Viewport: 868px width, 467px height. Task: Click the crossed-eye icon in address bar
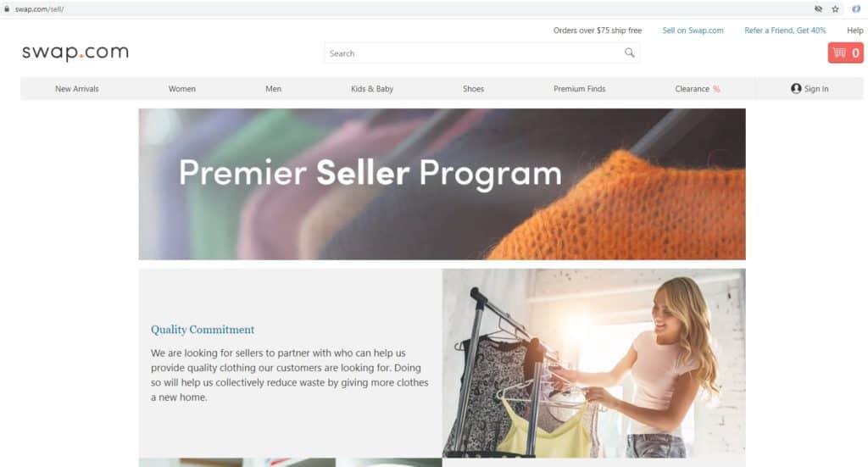[x=818, y=8]
